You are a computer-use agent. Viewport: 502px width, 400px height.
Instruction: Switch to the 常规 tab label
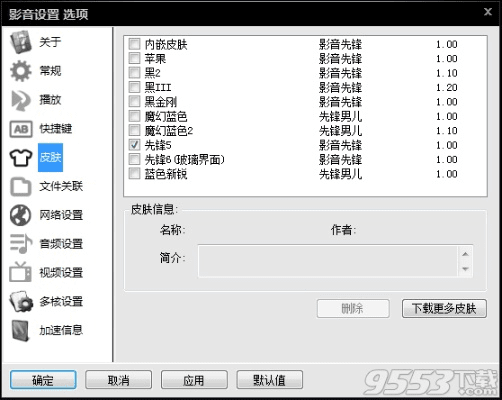click(50, 71)
